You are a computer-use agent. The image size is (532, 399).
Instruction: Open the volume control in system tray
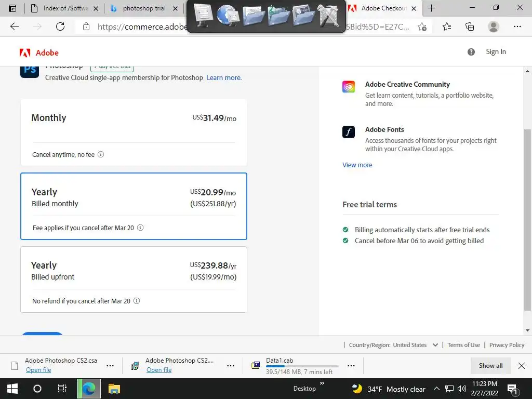click(x=462, y=389)
